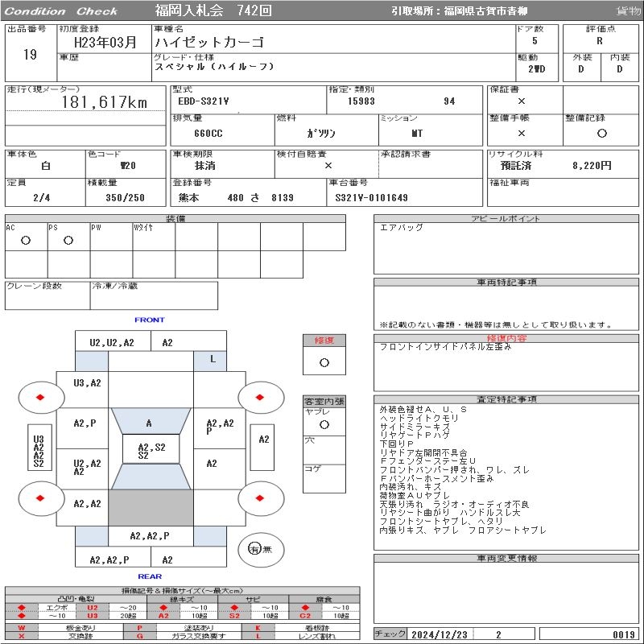
Task: Click the red G legend marker
Action: [139, 636]
